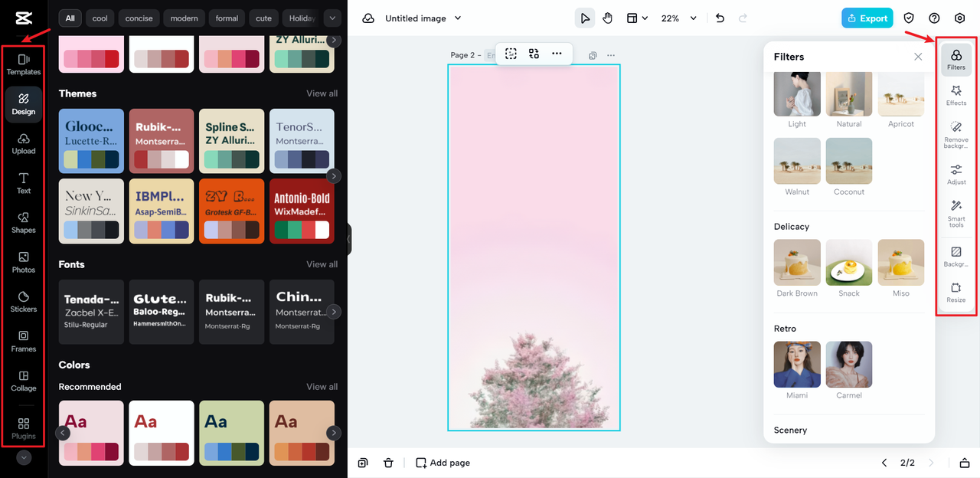Screen dimensions: 980x478
Task: Apply the Glooc Lucette theme card
Action: pyautogui.click(x=91, y=141)
